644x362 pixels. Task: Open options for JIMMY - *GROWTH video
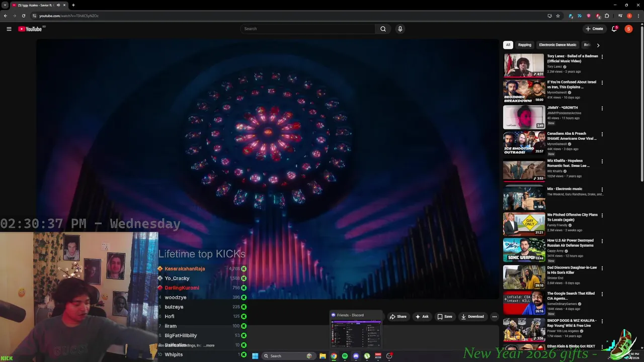pos(602,108)
